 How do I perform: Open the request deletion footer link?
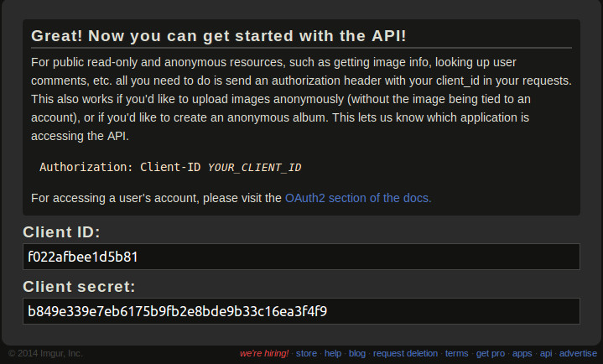405,353
